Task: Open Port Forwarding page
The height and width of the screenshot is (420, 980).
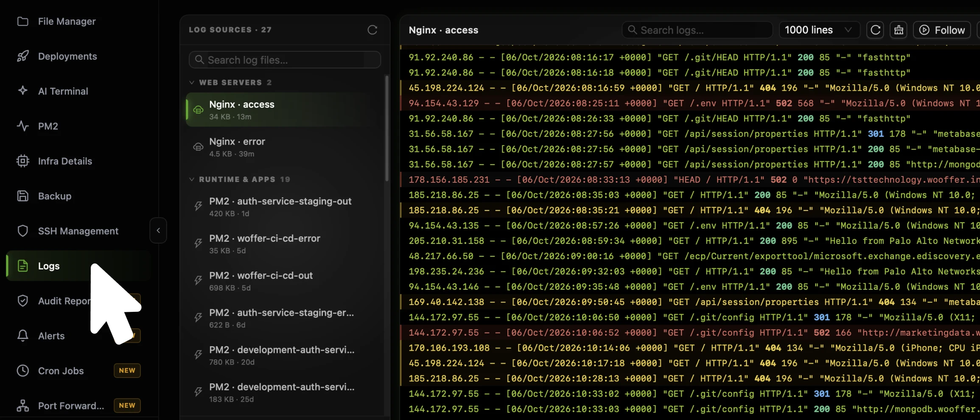Action: click(x=71, y=406)
